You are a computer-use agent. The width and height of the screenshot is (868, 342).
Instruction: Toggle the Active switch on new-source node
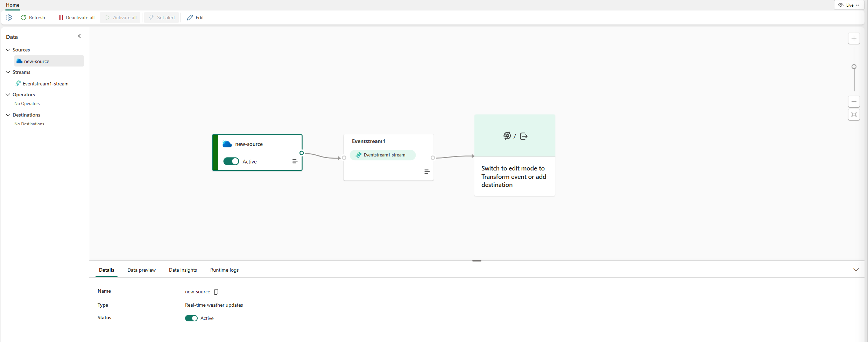(x=231, y=161)
